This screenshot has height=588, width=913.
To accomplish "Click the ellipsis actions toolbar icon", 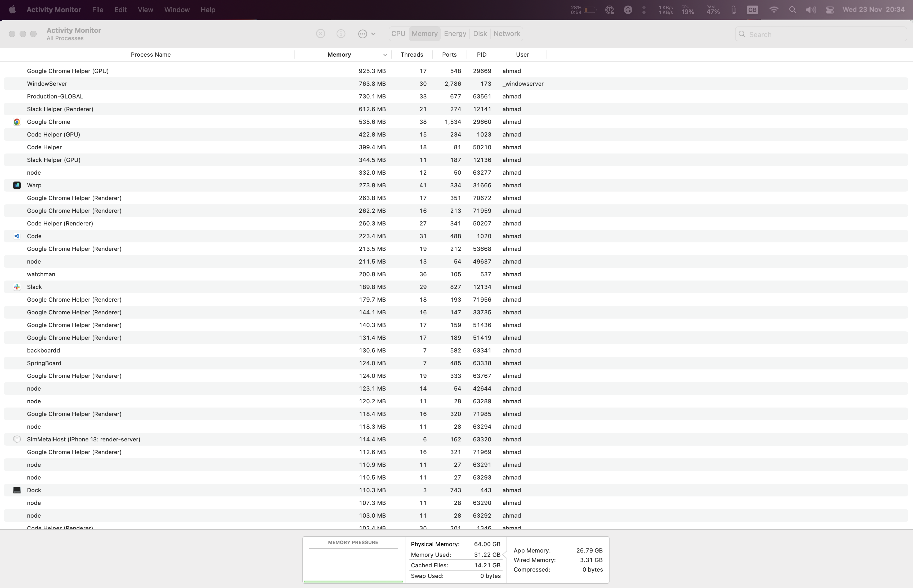I will [x=362, y=34].
